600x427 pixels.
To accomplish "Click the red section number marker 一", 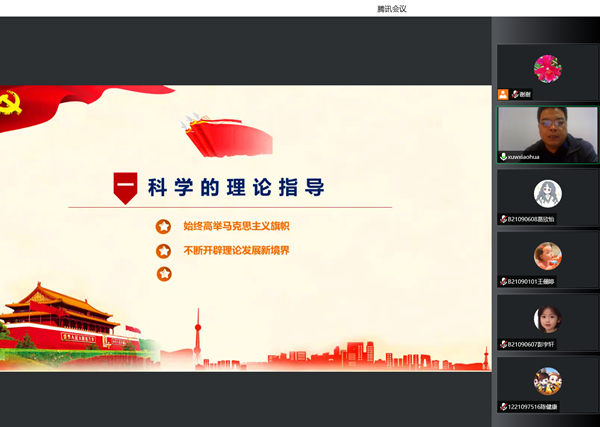I will [124, 188].
